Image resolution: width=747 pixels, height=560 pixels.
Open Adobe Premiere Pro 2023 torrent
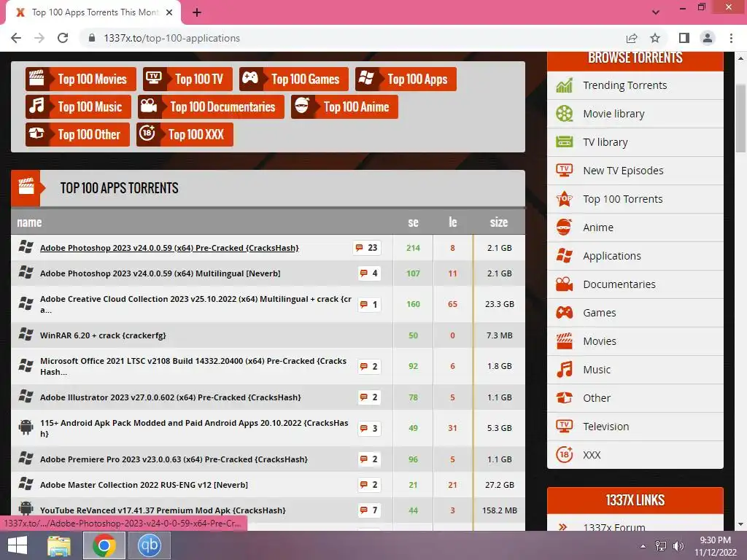click(x=174, y=459)
